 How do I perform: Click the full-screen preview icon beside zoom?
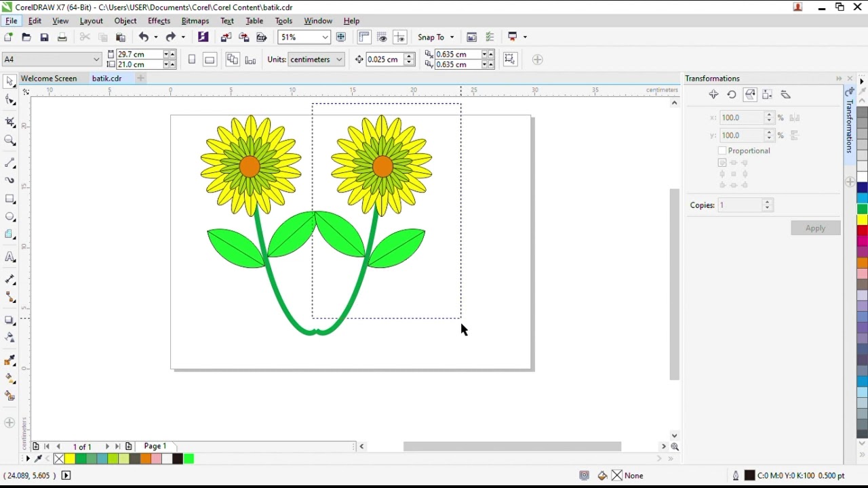tap(341, 37)
